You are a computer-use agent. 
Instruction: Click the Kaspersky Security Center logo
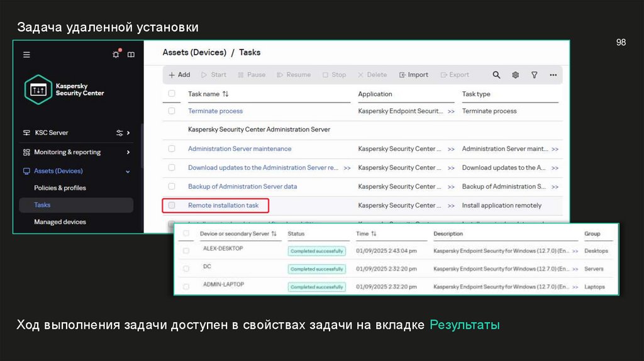point(64,89)
